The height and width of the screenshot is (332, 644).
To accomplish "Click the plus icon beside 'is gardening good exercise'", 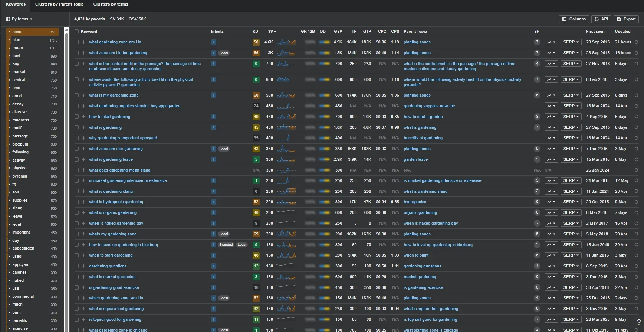I will click(x=84, y=288).
